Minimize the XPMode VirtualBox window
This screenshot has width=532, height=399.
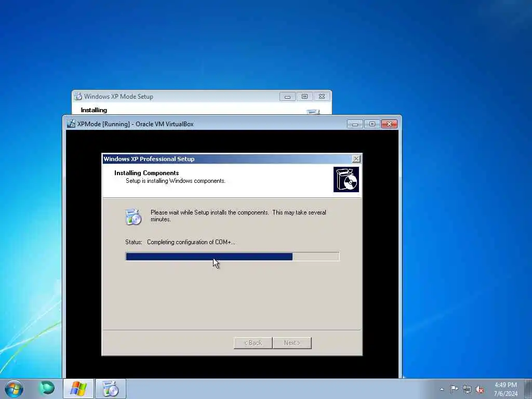[355, 124]
